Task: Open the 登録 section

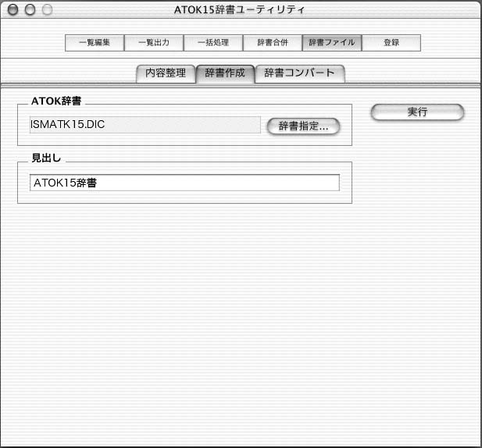Action: (391, 43)
